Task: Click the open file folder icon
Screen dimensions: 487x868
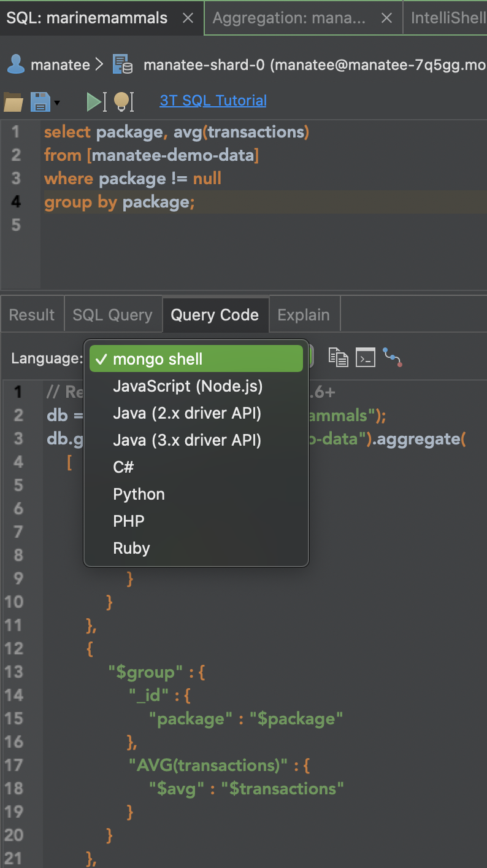Action: click(13, 102)
